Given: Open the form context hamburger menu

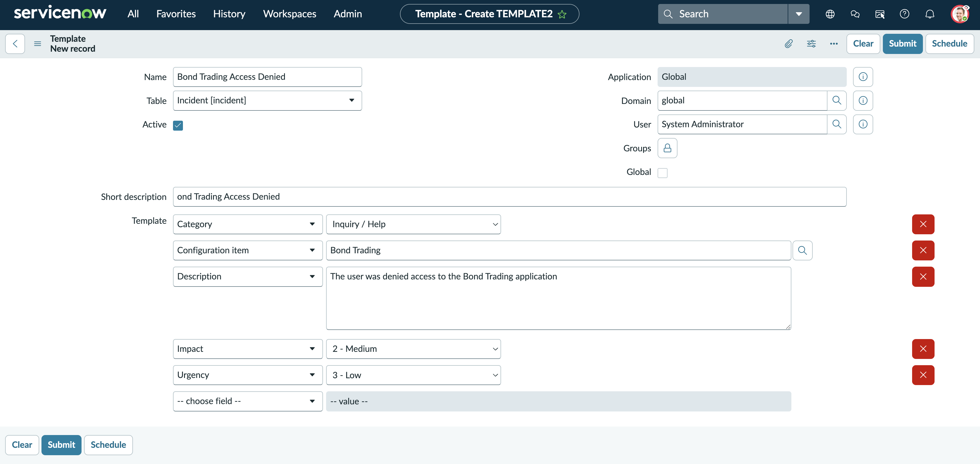Looking at the screenshot, I should 38,44.
